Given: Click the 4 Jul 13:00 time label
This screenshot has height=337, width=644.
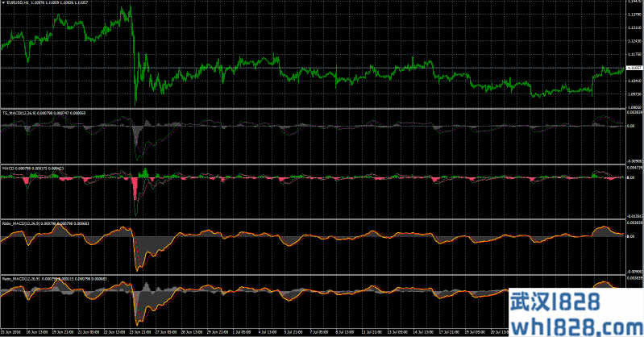Looking at the screenshot, I should [268, 332].
